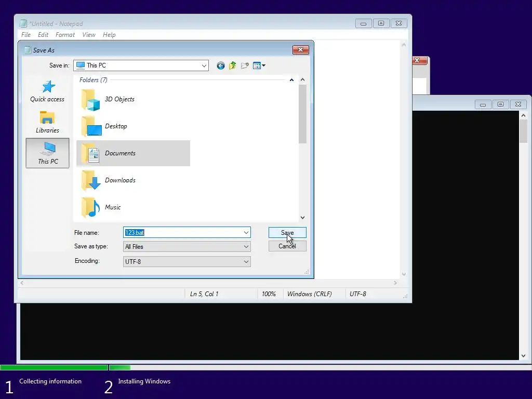The image size is (532, 399).
Task: Click 'Windows (CRLF)' in status bar
Action: point(310,294)
